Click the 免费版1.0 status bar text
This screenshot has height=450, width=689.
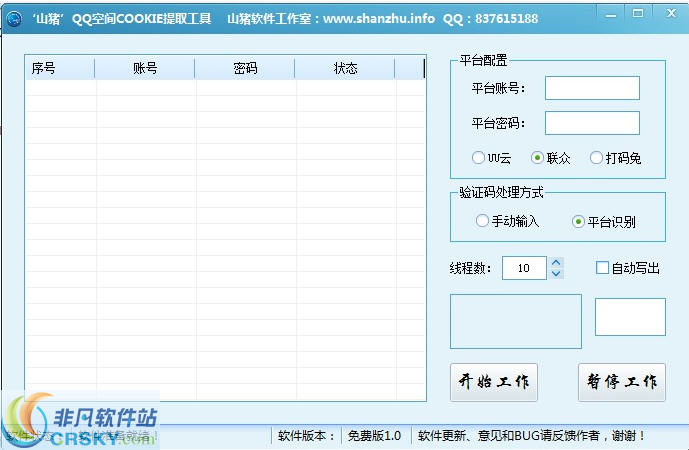(x=374, y=436)
